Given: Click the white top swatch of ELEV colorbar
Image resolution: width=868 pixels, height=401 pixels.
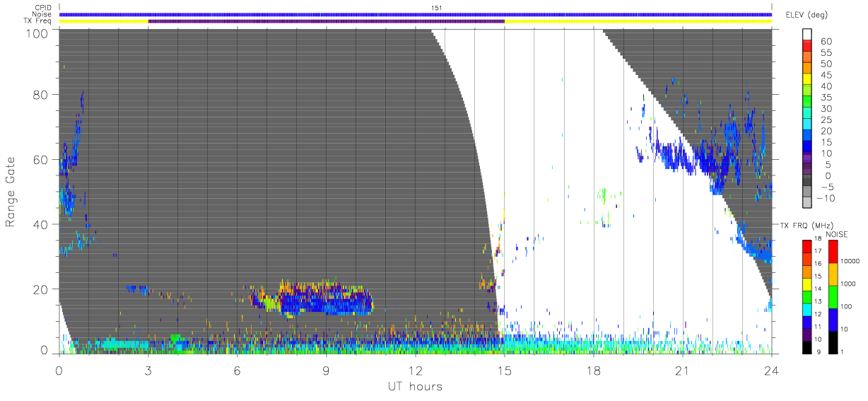Looking at the screenshot, I should (807, 35).
